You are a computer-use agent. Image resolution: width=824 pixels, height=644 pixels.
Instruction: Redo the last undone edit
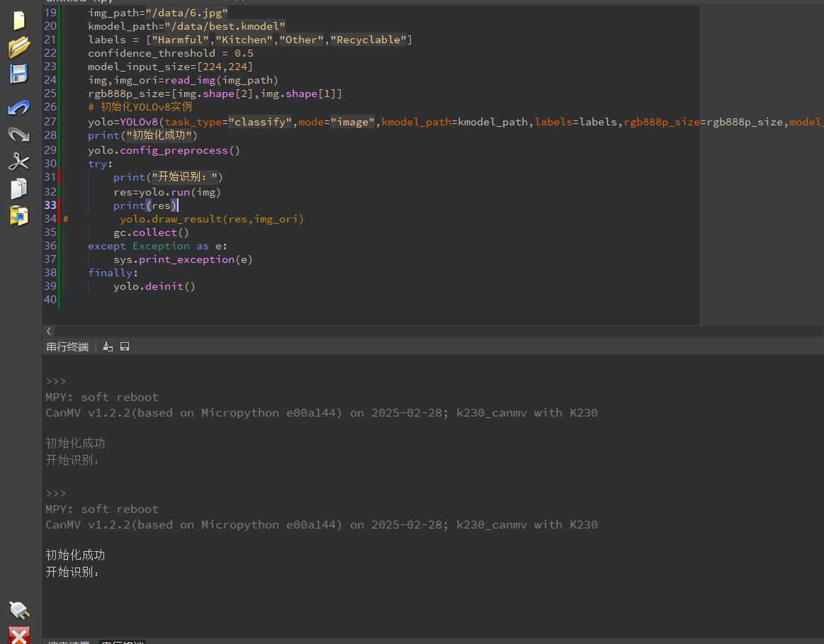click(19, 135)
